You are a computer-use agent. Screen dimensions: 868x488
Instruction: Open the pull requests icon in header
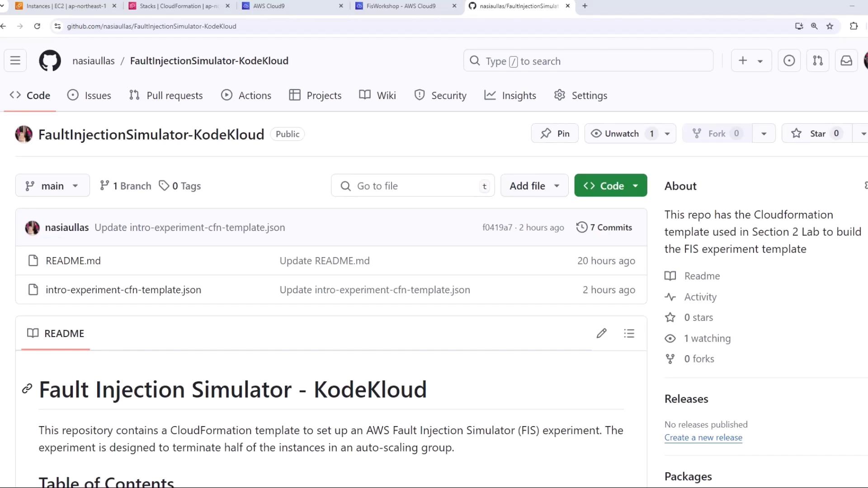pyautogui.click(x=817, y=61)
